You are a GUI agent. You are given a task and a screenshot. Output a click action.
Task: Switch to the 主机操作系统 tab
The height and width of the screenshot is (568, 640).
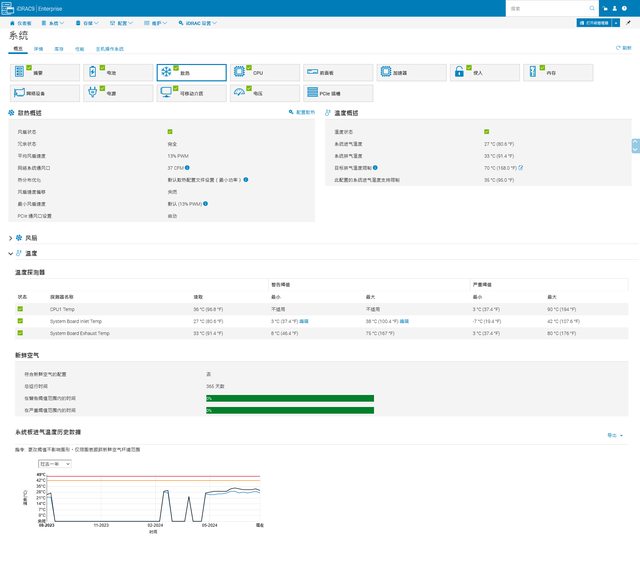[110, 47]
